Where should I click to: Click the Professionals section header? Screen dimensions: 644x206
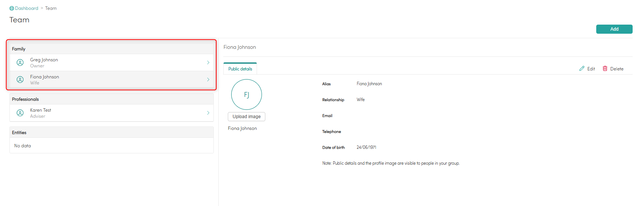tap(25, 99)
